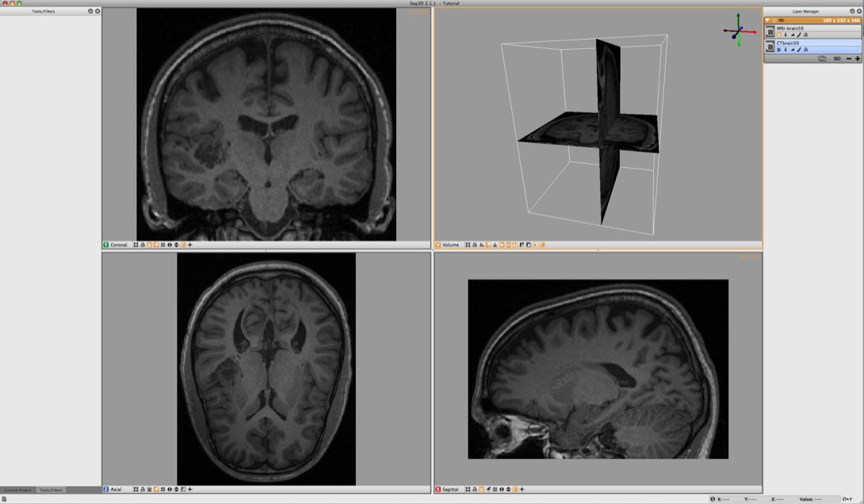Viewport: 864px width, 504px height.
Task: Click the world/index toggle icon in status bar
Action: click(847, 499)
